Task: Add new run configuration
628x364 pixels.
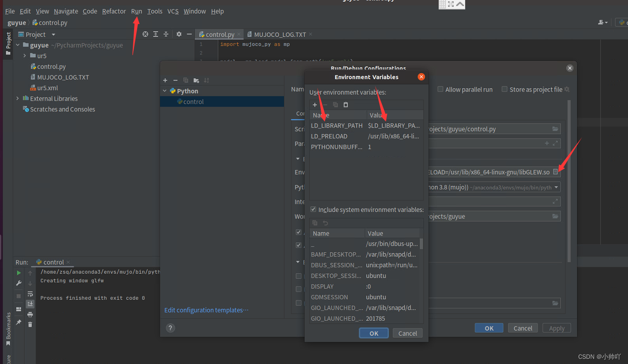Action: (165, 81)
